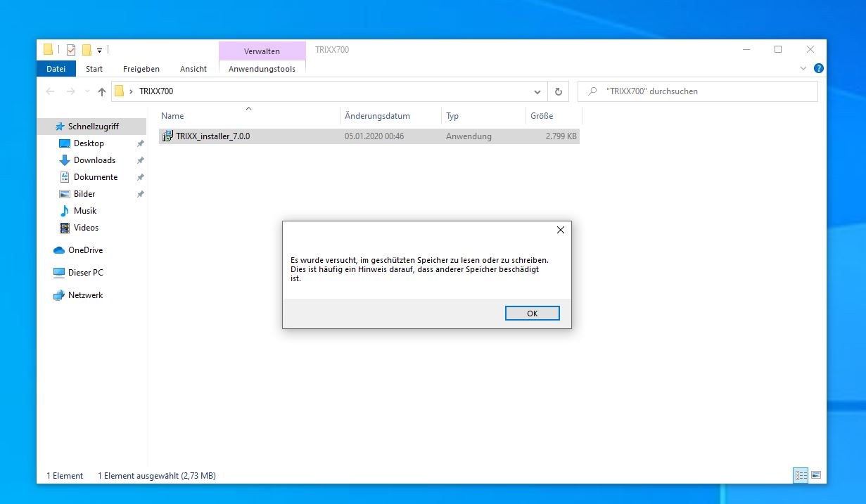Sort by the Größe column

pyautogui.click(x=542, y=116)
